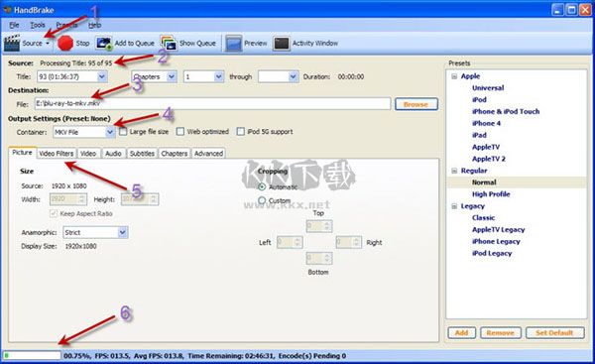595x364 pixels.
Task: Open the Anamorphic Strict dropdown
Action: [95, 232]
